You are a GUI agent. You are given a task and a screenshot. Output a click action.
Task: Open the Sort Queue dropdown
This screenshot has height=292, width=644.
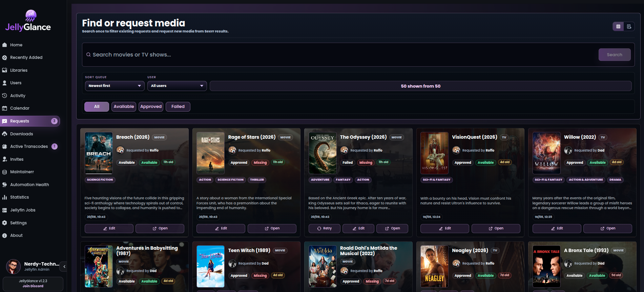click(x=115, y=86)
